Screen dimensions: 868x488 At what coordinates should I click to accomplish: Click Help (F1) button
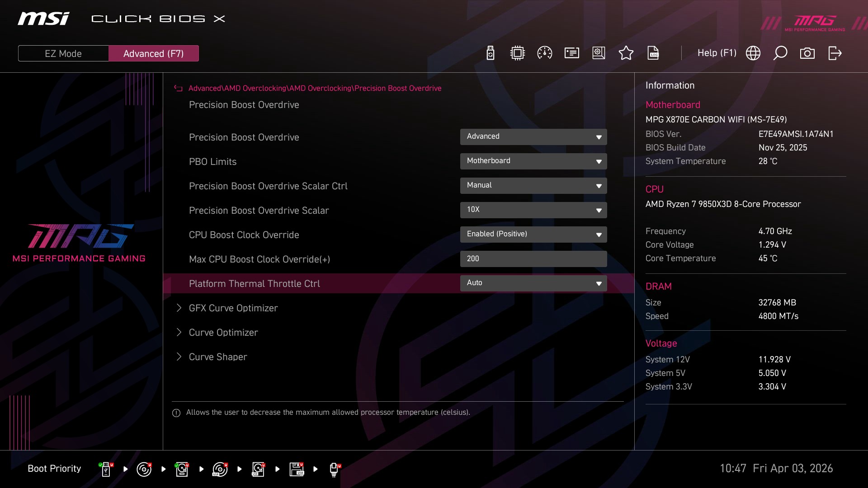coord(717,53)
